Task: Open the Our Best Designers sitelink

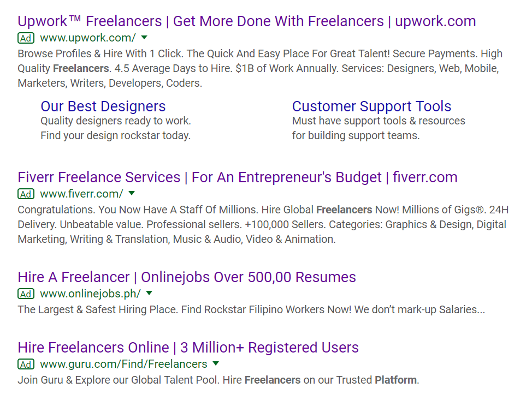Action: (x=103, y=106)
